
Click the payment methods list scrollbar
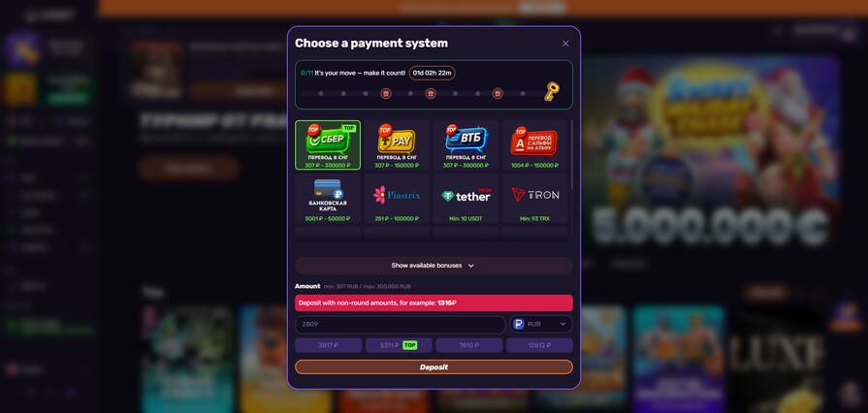(570, 155)
